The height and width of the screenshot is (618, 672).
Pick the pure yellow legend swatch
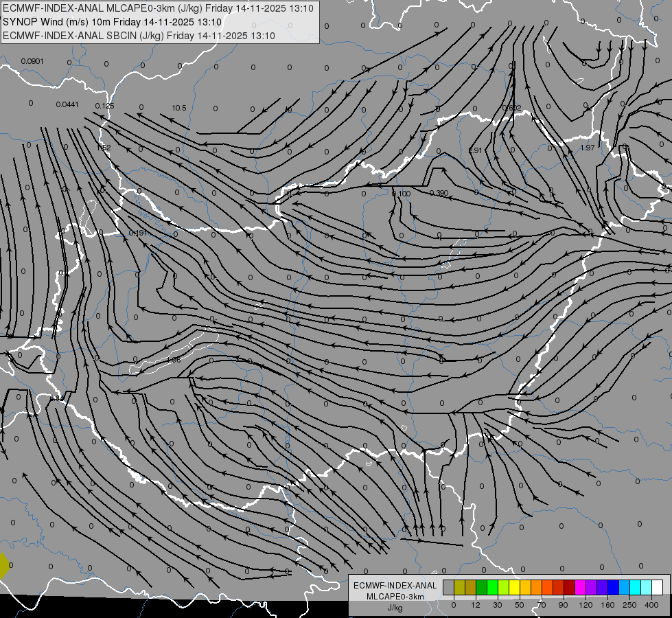click(514, 587)
